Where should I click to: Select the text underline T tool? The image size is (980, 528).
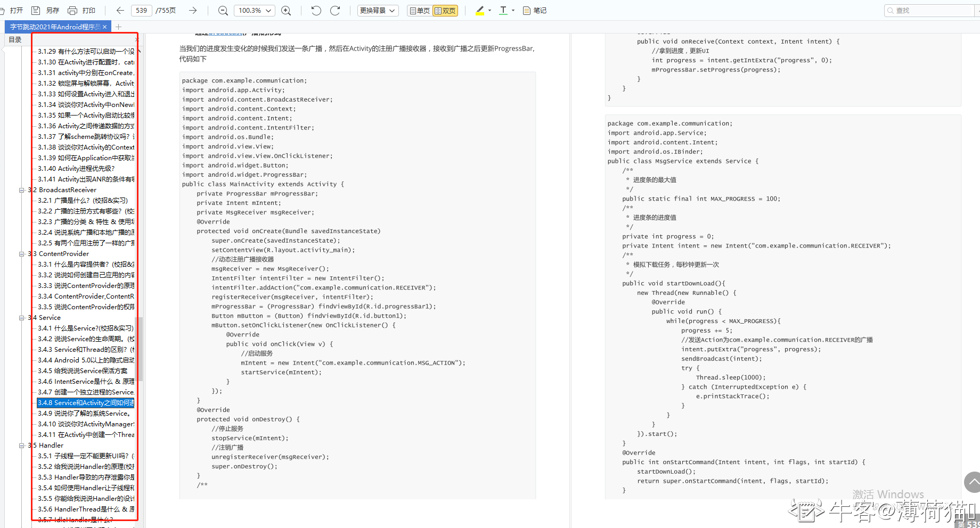(503, 10)
